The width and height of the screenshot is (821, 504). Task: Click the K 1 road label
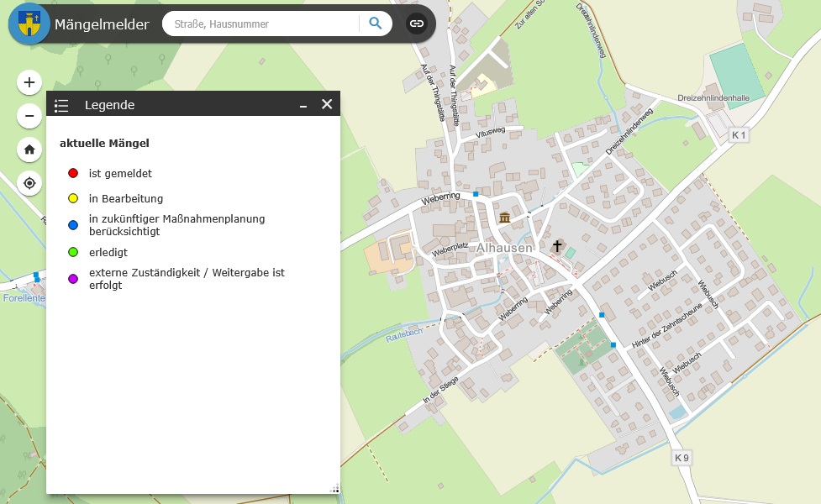pyautogui.click(x=739, y=134)
